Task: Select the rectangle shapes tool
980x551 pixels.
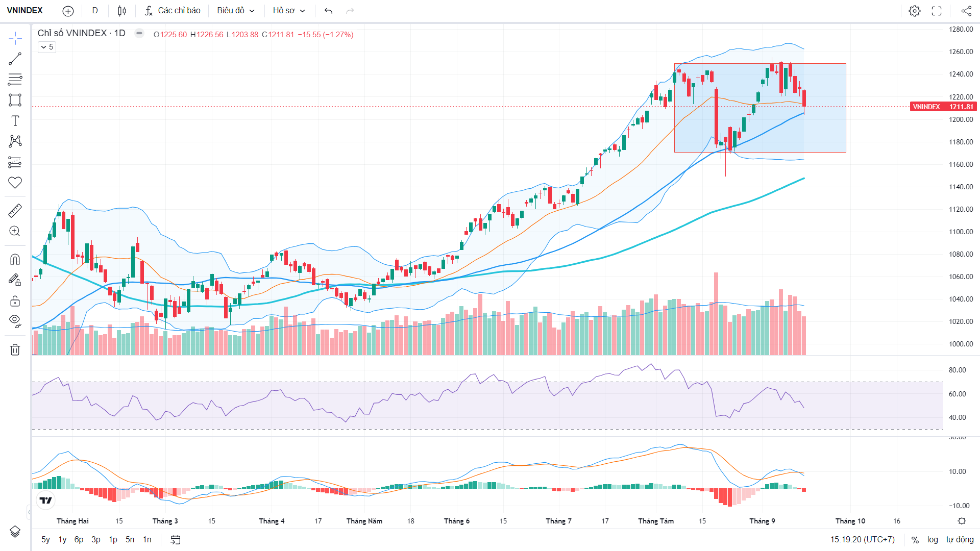Action: point(15,100)
